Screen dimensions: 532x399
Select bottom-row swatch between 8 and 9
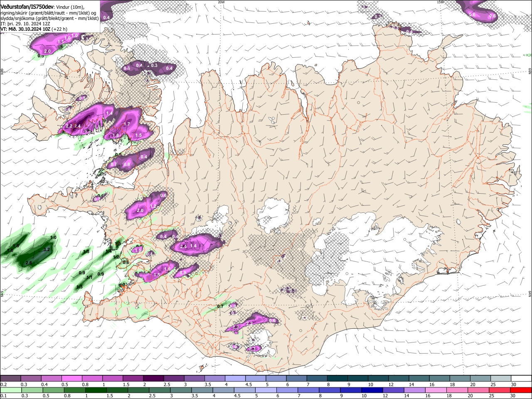click(x=330, y=390)
